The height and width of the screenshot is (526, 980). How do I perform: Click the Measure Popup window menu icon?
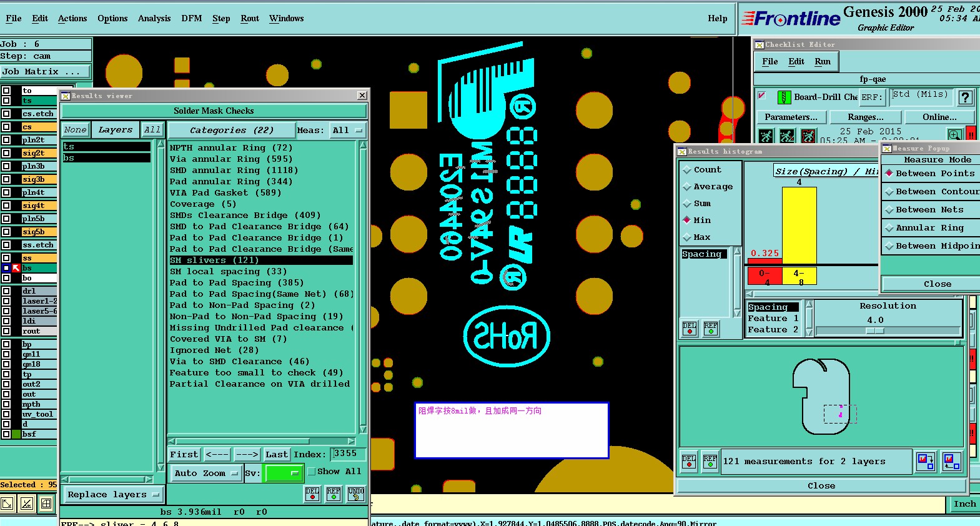pyautogui.click(x=886, y=148)
